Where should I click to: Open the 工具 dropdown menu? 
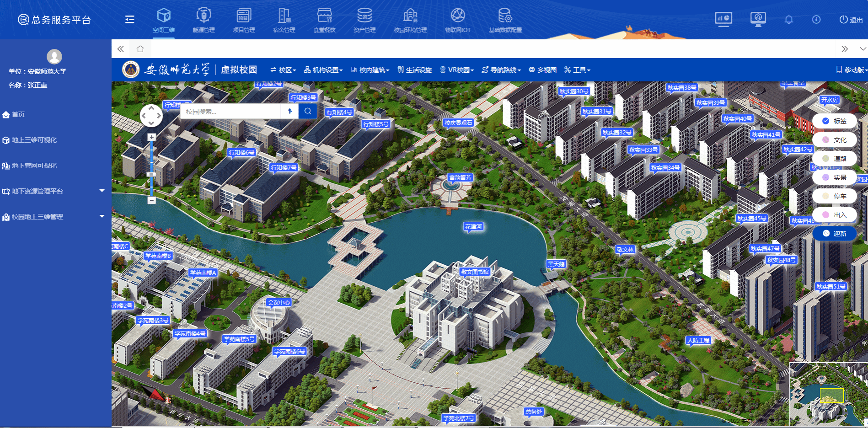(x=577, y=70)
